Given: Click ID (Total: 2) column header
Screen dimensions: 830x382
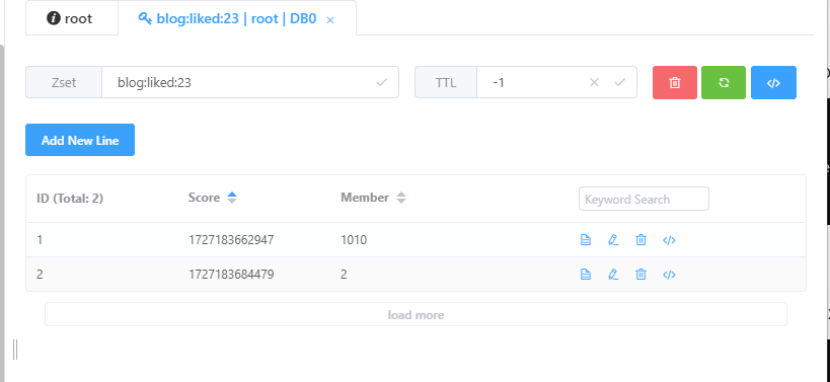Looking at the screenshot, I should (70, 199).
